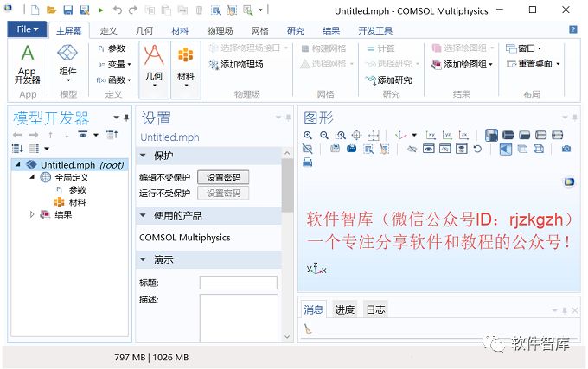588x369 pixels.
Task: Switch graphics to yz view
Action: [x=447, y=135]
